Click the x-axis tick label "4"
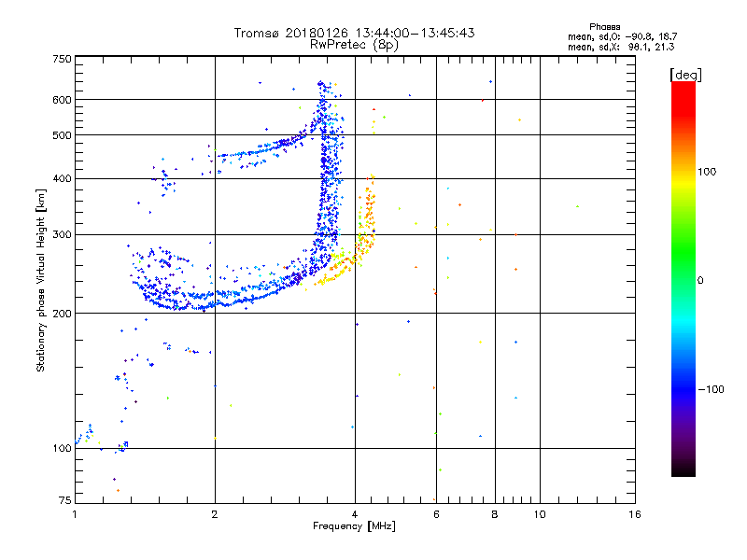Image resolution: width=747 pixels, height=560 pixels. coord(355,514)
